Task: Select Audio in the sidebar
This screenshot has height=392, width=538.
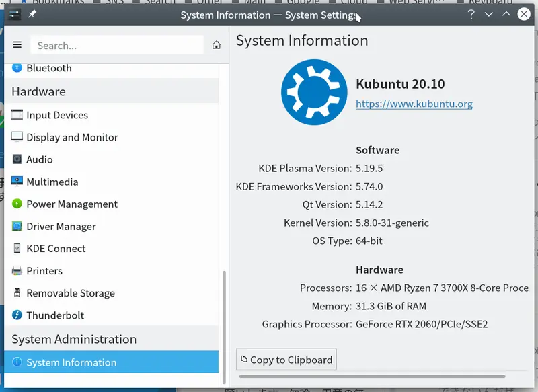Action: point(111,159)
